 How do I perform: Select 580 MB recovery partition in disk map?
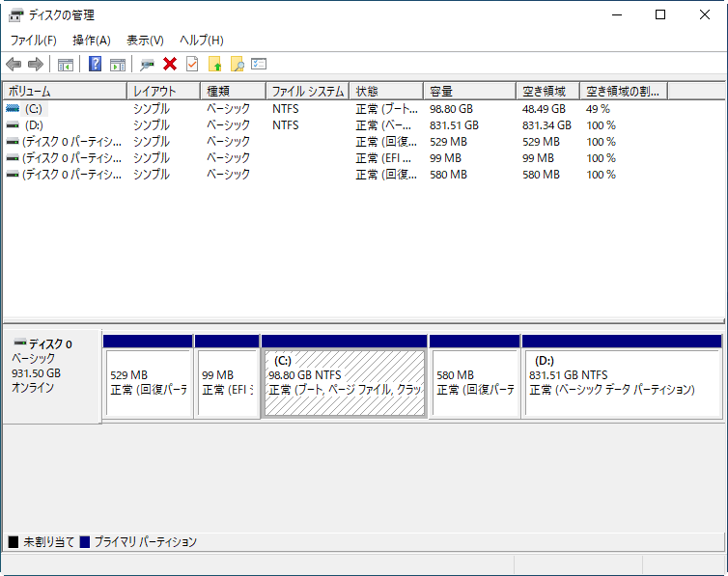pyautogui.click(x=475, y=383)
